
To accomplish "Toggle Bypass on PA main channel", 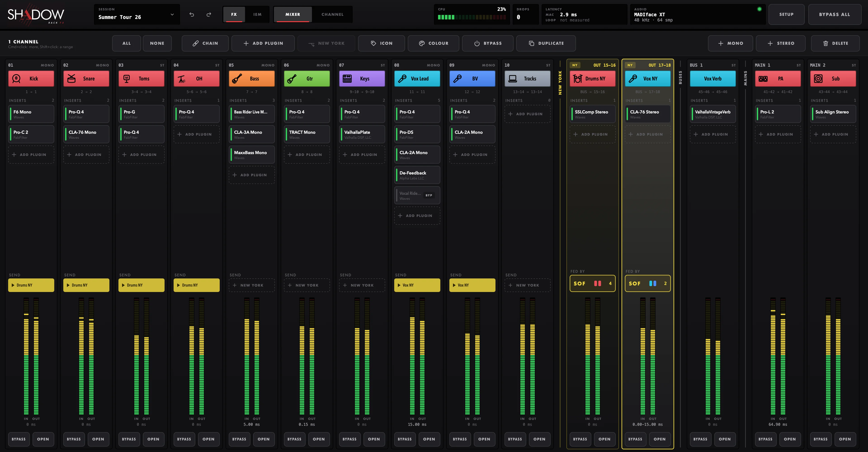I will point(765,439).
